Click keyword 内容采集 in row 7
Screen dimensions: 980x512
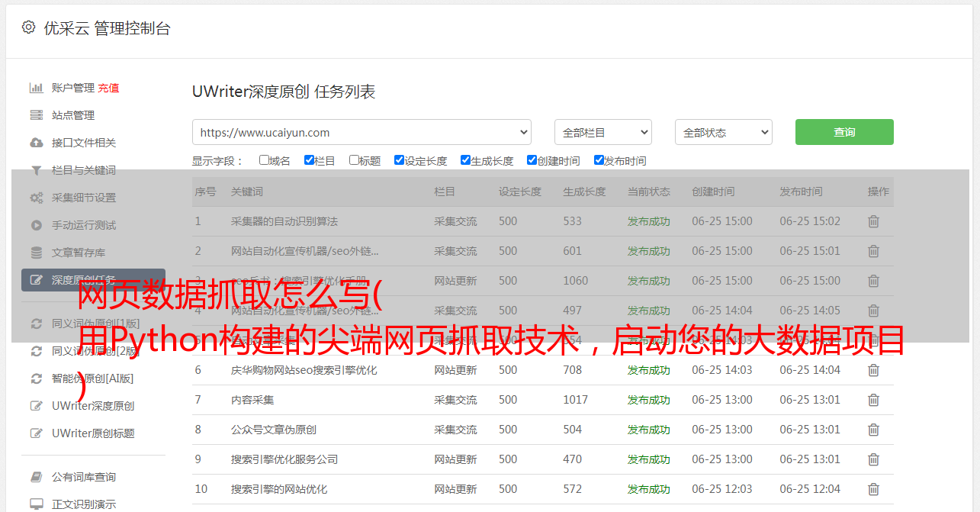click(x=252, y=400)
